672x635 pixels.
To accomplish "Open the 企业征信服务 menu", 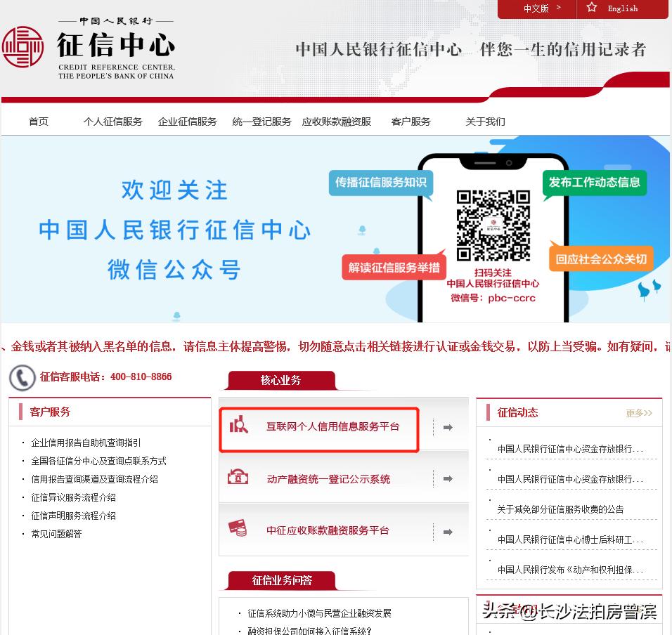I will tap(187, 121).
